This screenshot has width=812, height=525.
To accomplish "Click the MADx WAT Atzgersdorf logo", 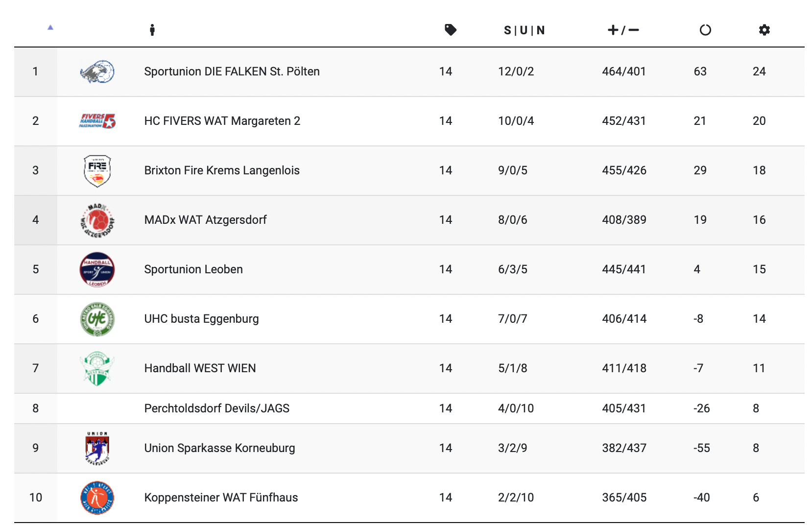I will pyautogui.click(x=97, y=220).
